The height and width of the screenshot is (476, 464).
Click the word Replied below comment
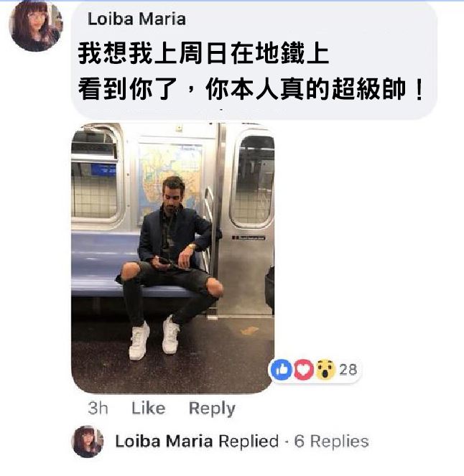249,441
